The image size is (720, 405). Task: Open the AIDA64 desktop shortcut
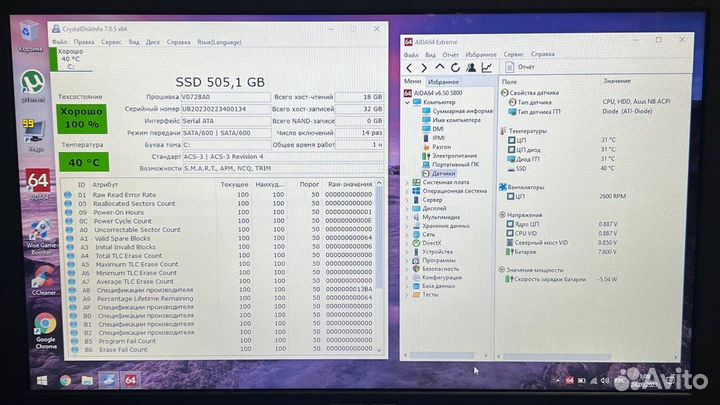pos(38,185)
